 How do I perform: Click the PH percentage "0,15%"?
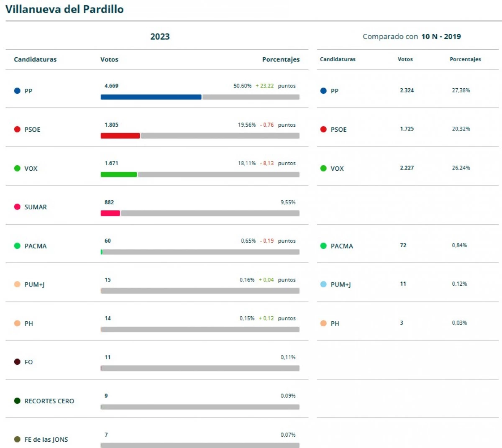pos(247,318)
